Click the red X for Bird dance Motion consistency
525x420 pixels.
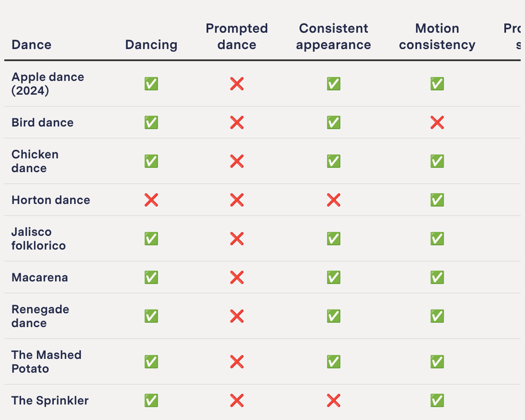point(437,123)
